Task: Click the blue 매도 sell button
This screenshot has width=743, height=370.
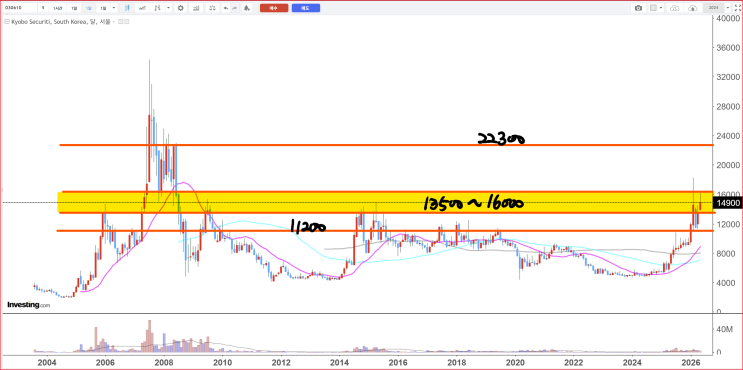Action: [x=306, y=8]
